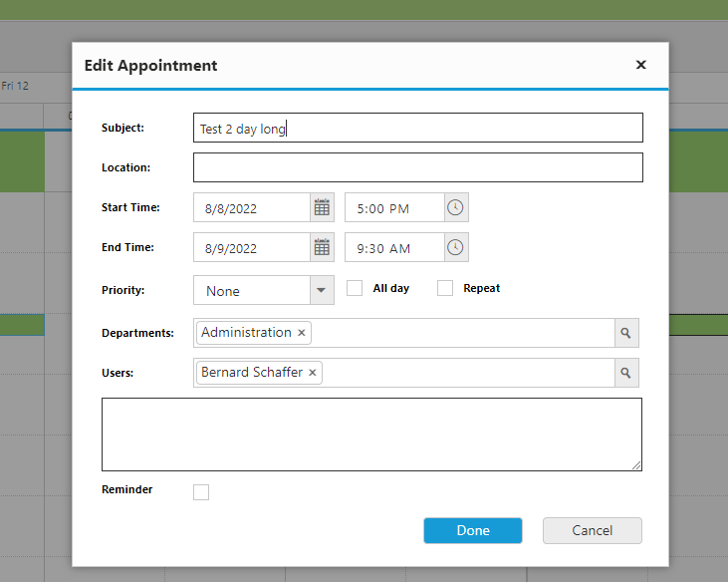Click into the description text area
The image size is (728, 582).
371,435
